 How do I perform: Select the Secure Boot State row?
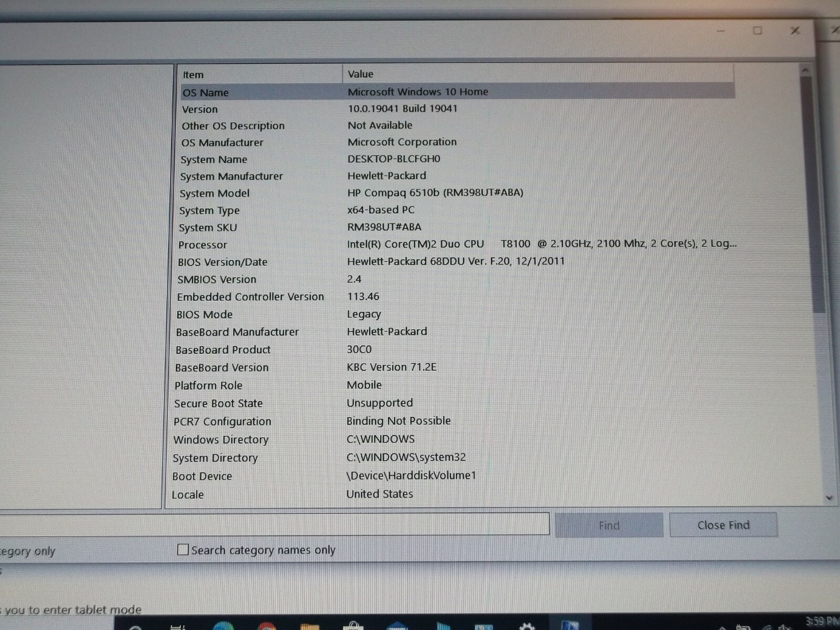coord(457,403)
